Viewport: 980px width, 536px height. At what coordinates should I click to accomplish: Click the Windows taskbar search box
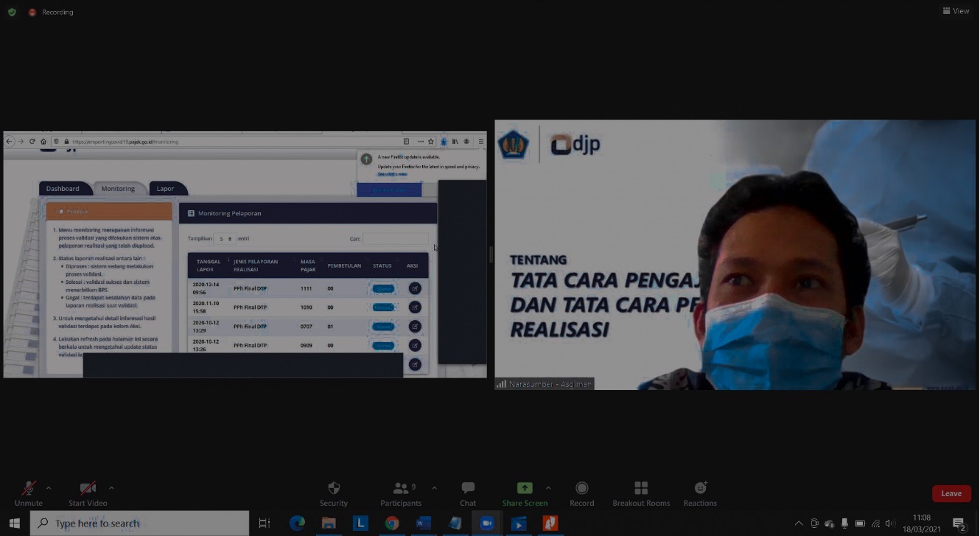[x=140, y=523]
